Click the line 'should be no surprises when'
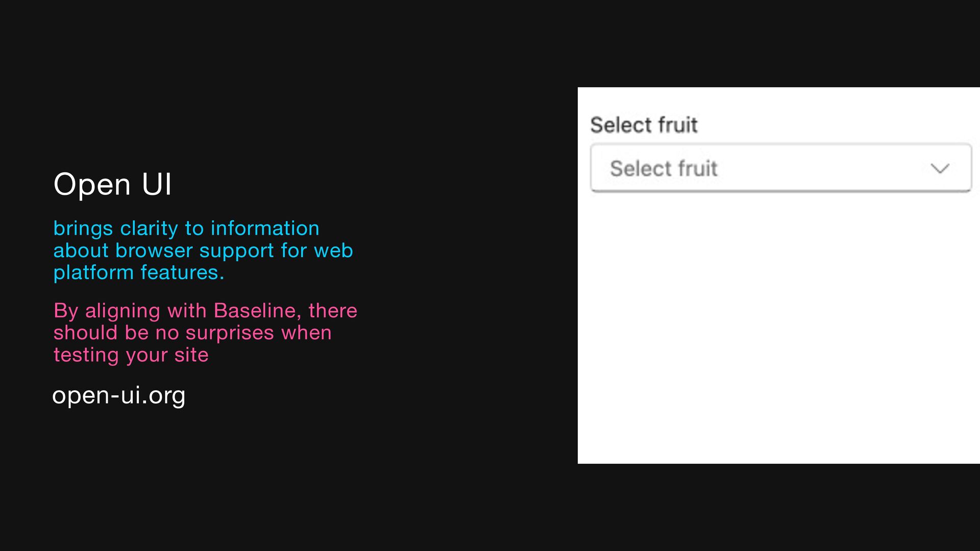Image resolution: width=980 pixels, height=551 pixels. 192,333
